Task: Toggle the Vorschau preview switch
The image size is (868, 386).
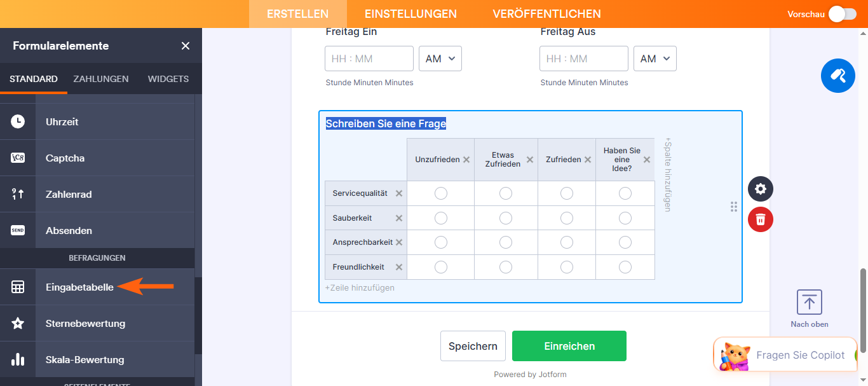Action: click(843, 14)
